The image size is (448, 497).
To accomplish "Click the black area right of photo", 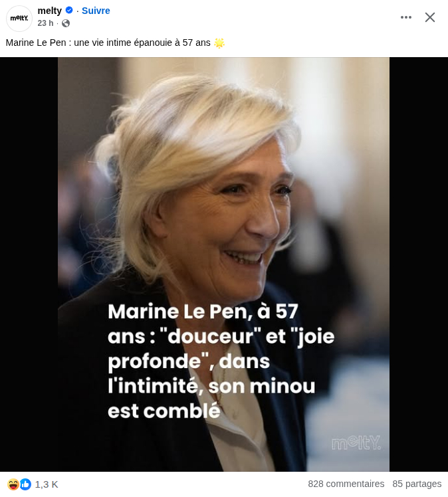I will tap(419, 264).
